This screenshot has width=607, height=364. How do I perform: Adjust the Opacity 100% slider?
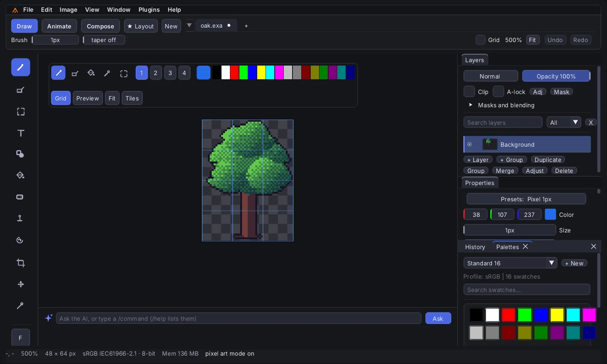tap(556, 76)
